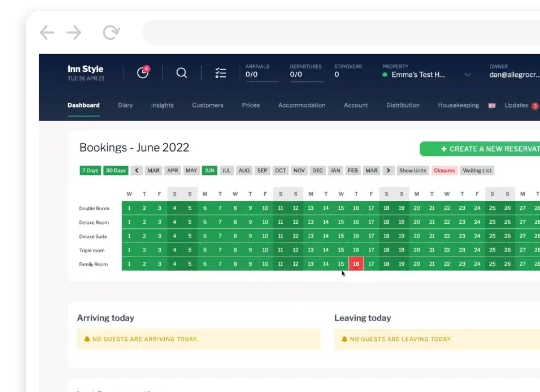Open the Housekeeping tab
Viewport: 540px width, 392px height.
coord(458,105)
